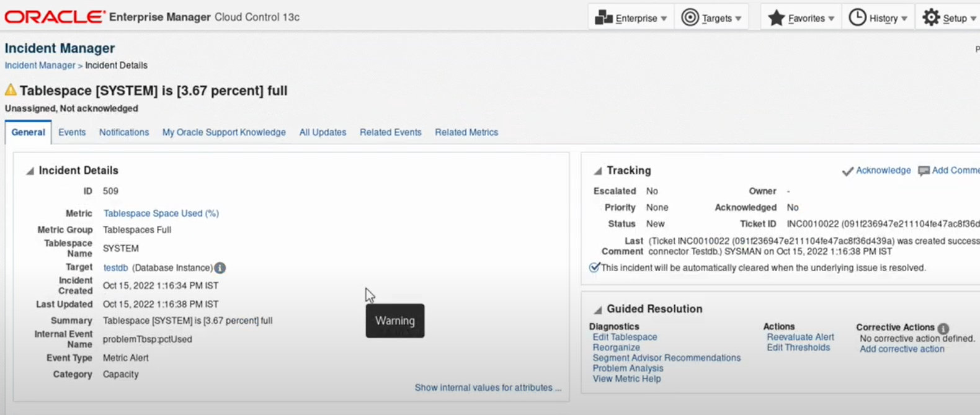
Task: Click the info icon beside Corrective Actions
Action: [x=943, y=328]
